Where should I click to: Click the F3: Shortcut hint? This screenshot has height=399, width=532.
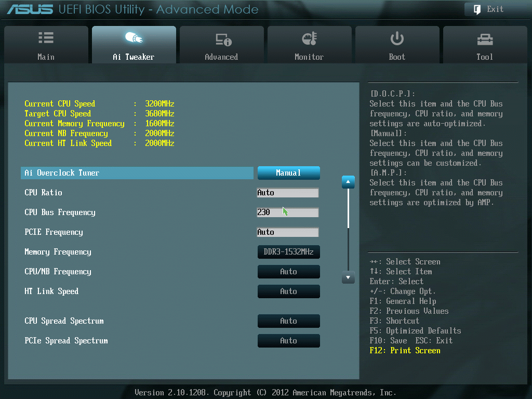click(394, 321)
